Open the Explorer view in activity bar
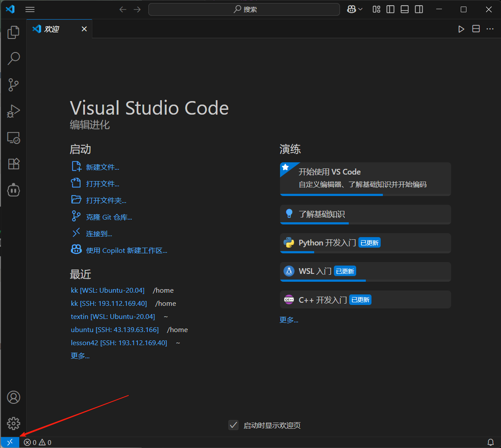The height and width of the screenshot is (448, 501). (14, 32)
